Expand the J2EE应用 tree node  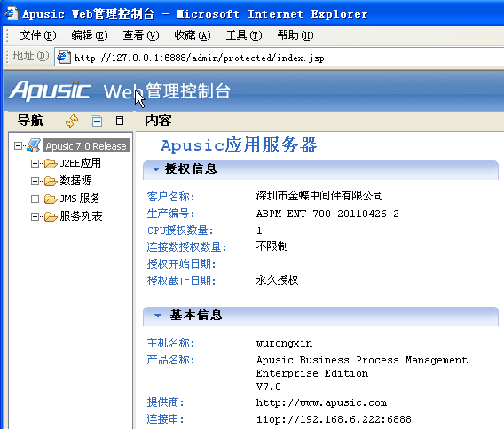point(35,163)
